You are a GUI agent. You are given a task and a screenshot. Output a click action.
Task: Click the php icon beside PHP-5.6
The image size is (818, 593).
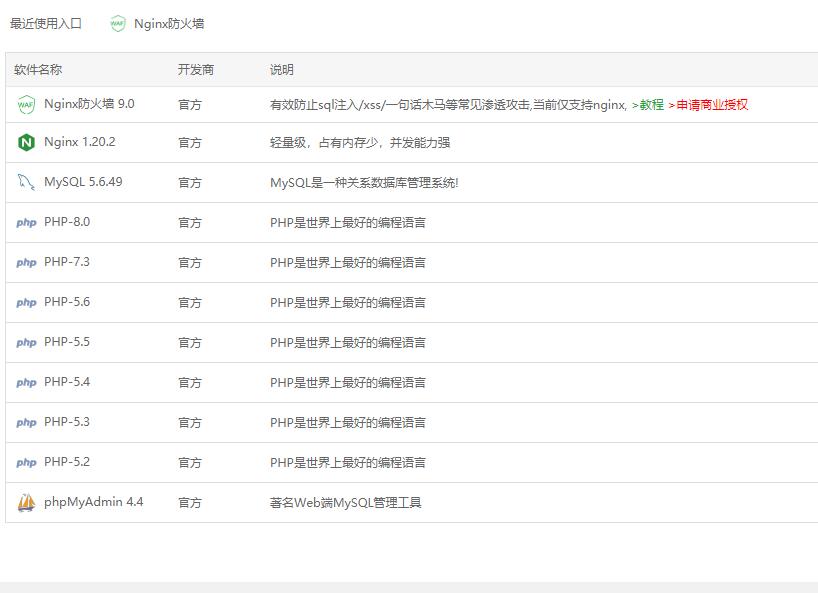point(26,302)
